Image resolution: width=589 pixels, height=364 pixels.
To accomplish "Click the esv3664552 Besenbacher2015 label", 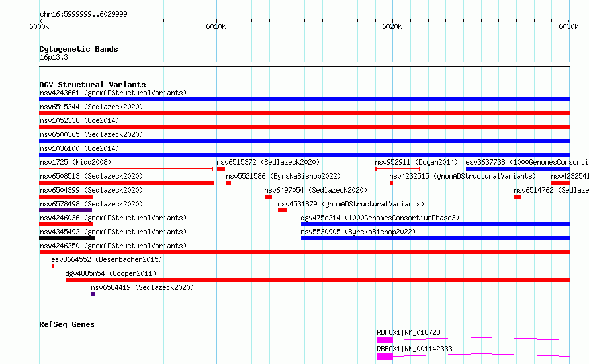I will 107,259.
